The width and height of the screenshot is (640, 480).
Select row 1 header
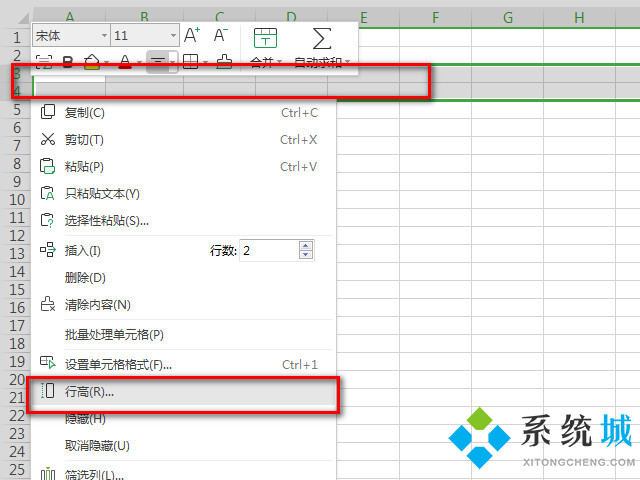(17, 38)
